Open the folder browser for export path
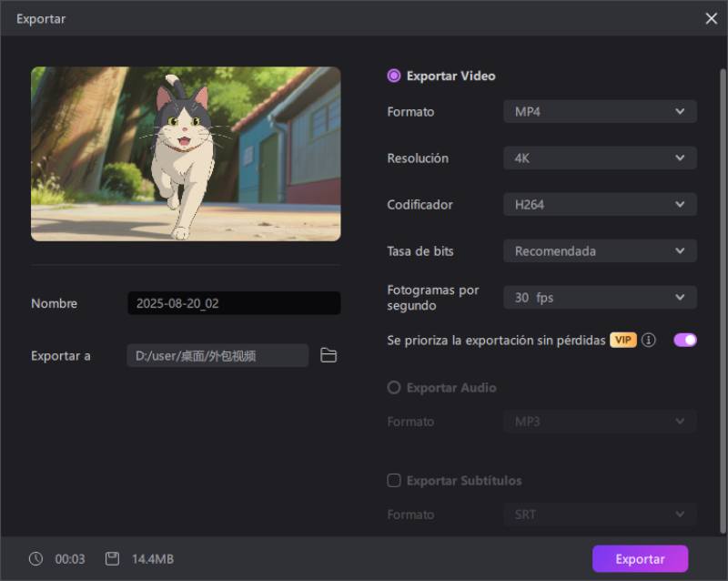The height and width of the screenshot is (581, 728). [329, 355]
